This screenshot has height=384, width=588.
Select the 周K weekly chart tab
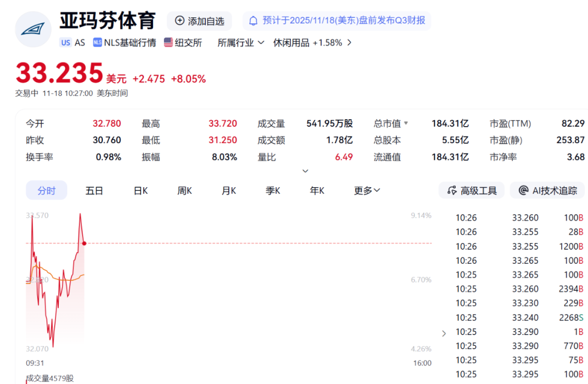tap(185, 190)
